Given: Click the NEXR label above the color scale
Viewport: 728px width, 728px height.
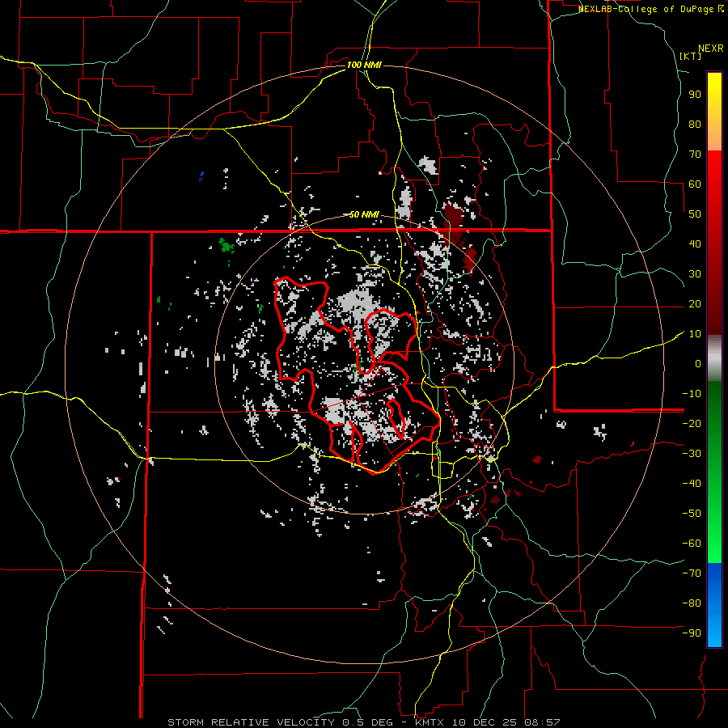Looking at the screenshot, I should (710, 47).
